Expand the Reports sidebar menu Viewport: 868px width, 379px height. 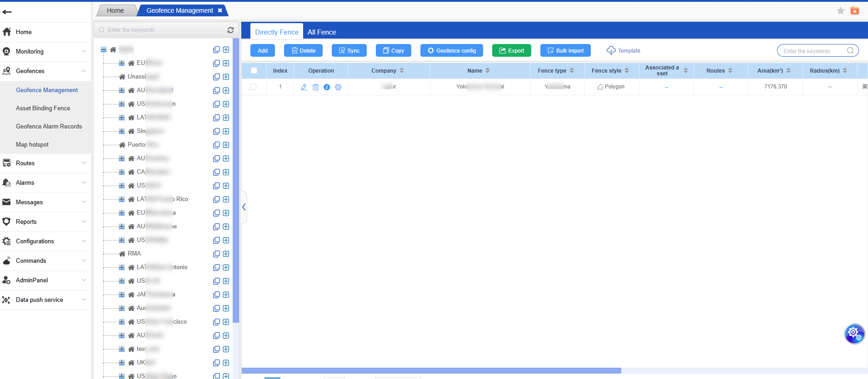[45, 221]
